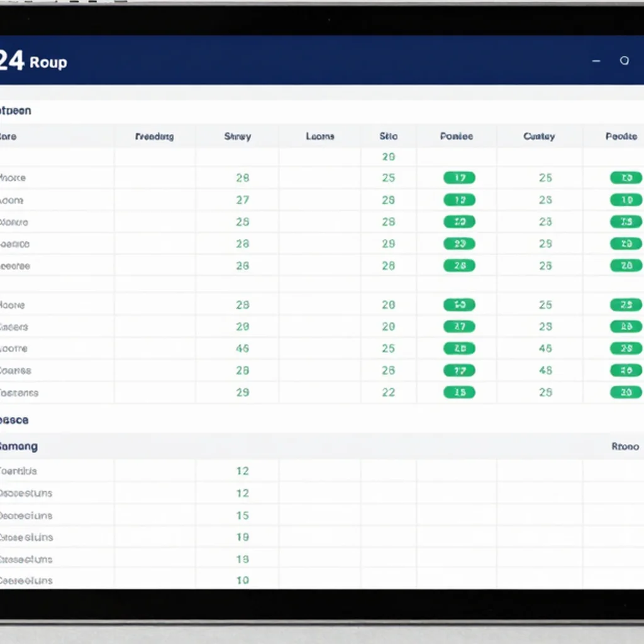The width and height of the screenshot is (644, 644).
Task: Click the "essce" heading above the Samang section
Action: coord(14,420)
